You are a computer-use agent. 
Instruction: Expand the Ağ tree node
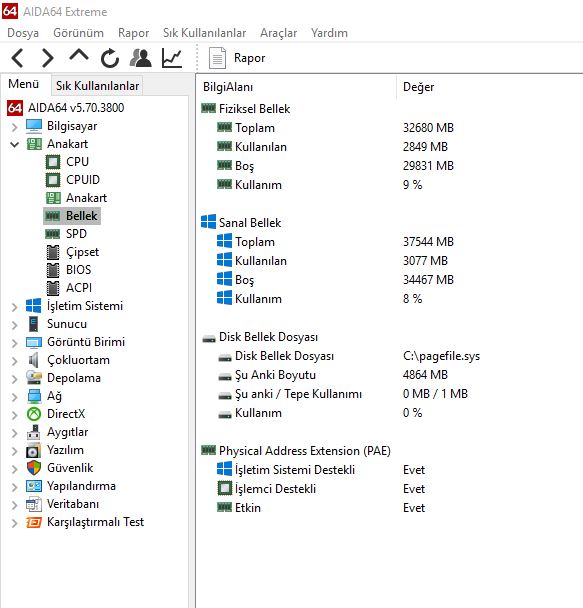click(x=14, y=397)
